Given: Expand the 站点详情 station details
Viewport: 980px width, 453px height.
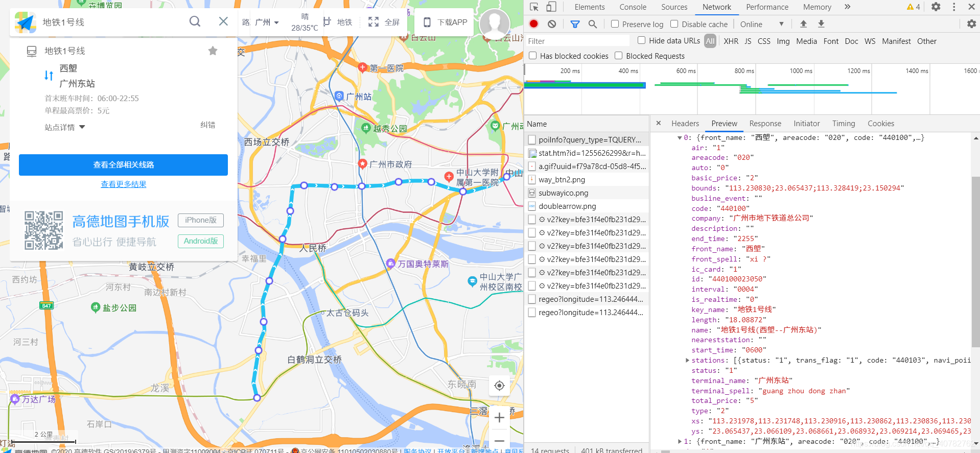Looking at the screenshot, I should 65,127.
